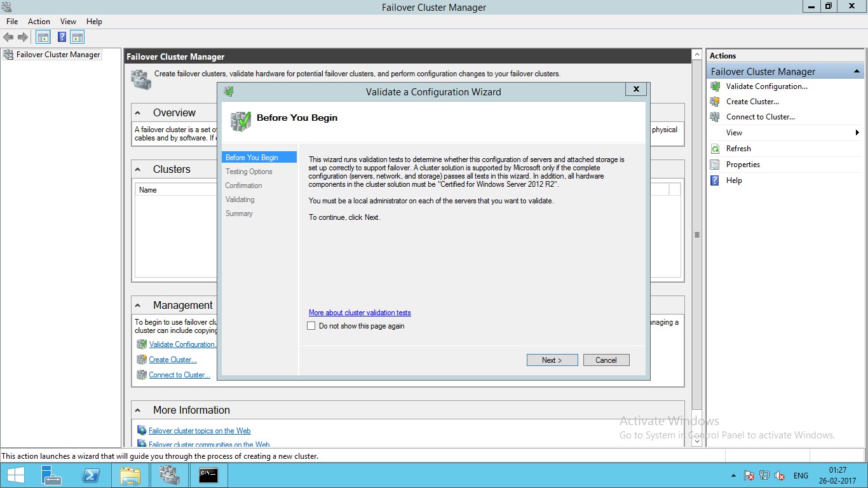Open the Windows Start button
This screenshot has height=488, width=868.
(15, 475)
